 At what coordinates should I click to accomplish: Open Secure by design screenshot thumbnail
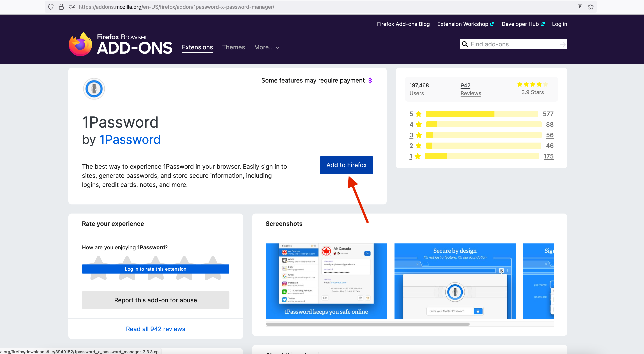click(x=455, y=281)
